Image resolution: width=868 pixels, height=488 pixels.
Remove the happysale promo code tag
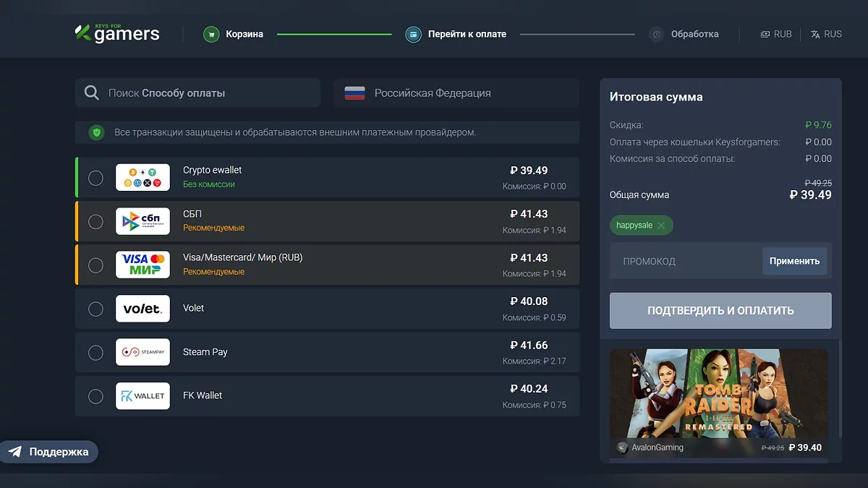(661, 226)
